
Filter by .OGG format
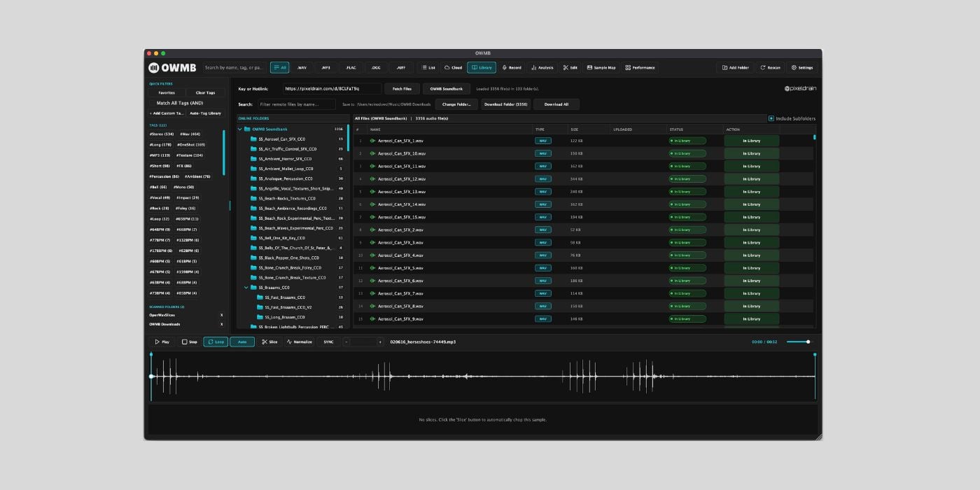(x=376, y=68)
